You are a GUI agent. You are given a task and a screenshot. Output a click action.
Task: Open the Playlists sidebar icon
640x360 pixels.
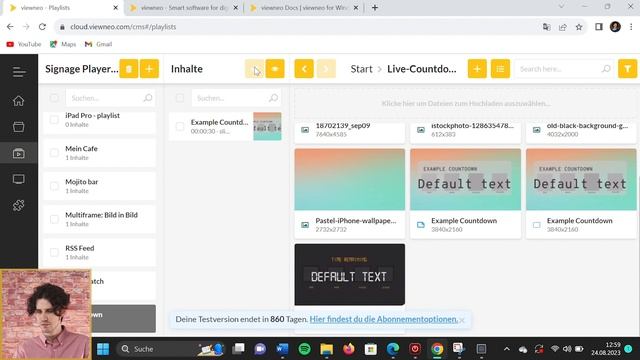18,153
